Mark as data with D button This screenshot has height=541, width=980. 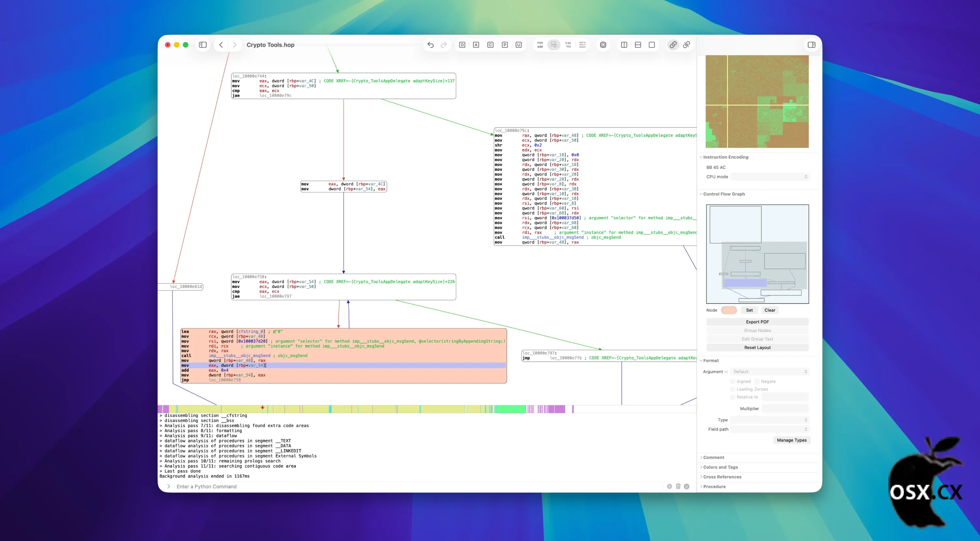click(462, 45)
